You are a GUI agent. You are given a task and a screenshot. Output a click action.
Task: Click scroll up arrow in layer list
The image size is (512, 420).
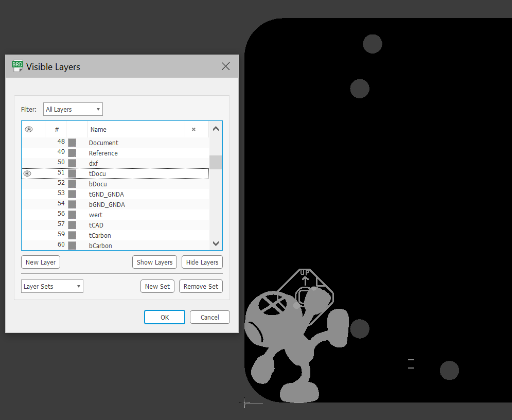tap(216, 129)
